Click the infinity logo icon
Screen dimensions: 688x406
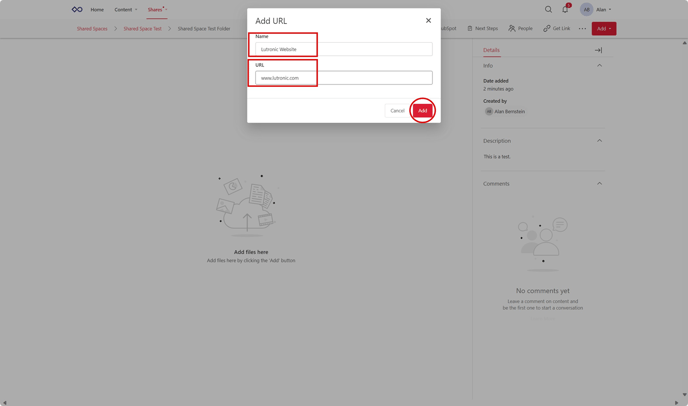pos(77,10)
